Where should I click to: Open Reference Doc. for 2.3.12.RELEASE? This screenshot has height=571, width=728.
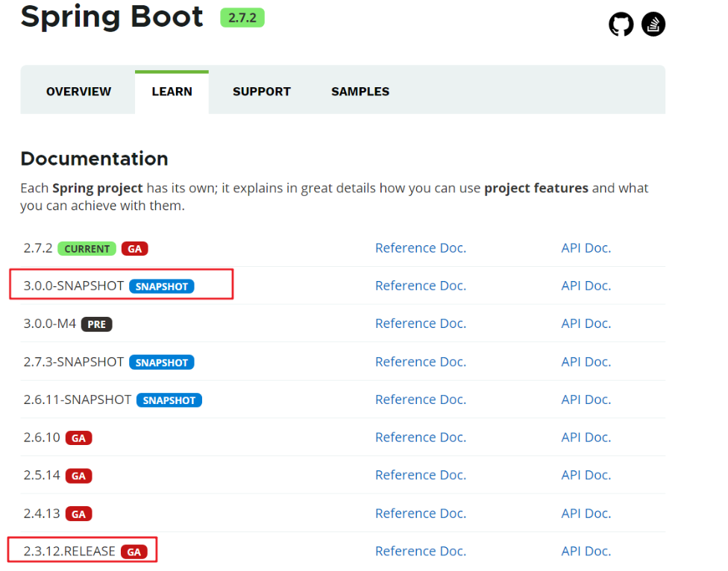point(421,551)
